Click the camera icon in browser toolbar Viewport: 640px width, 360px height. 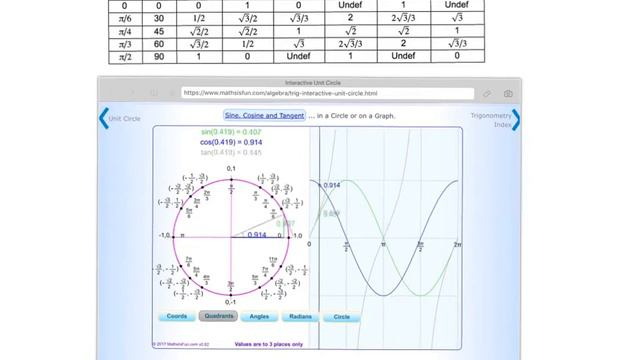point(508,93)
